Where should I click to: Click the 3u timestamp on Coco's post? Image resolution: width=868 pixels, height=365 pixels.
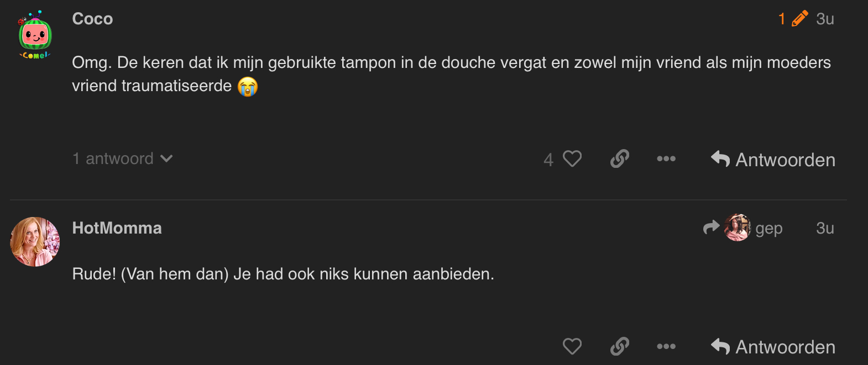coord(825,19)
